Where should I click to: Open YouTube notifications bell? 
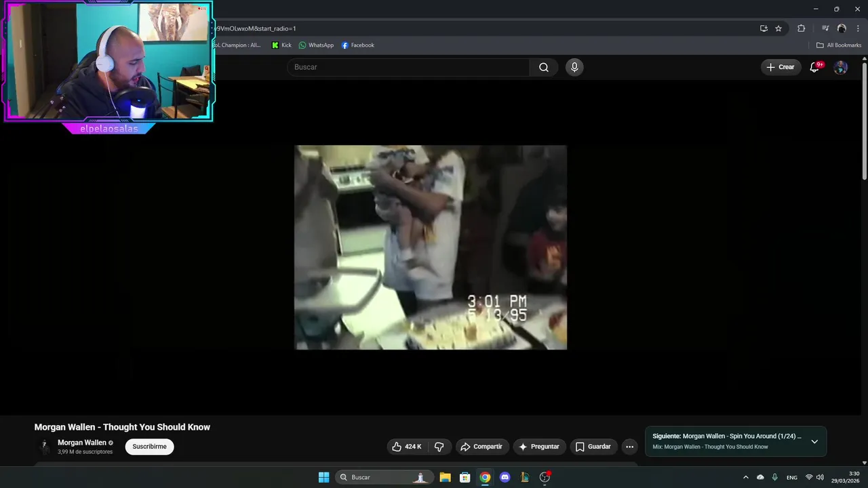[814, 67]
